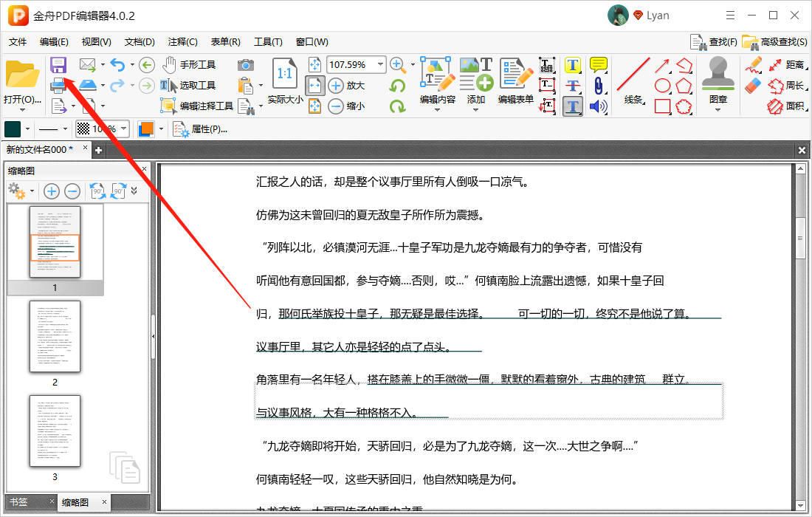
Task: Click the purple Save floppy disk icon
Action: click(58, 65)
